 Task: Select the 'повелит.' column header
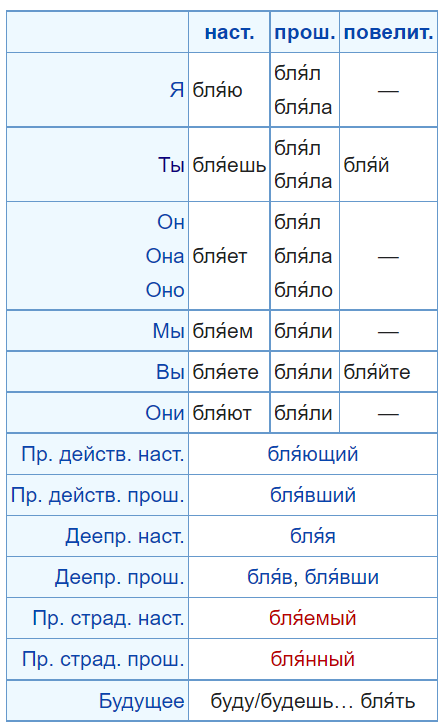coord(388,32)
